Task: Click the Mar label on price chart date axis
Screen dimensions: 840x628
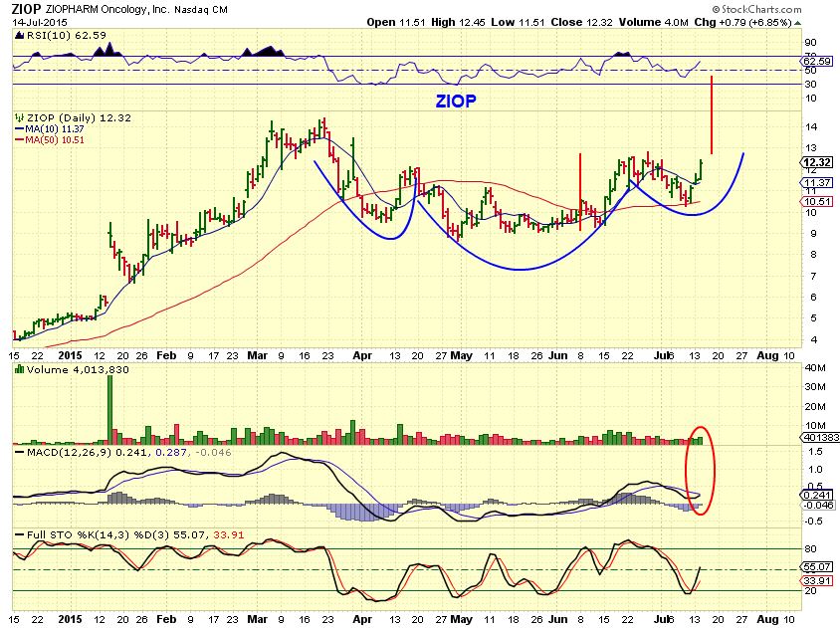Action: click(x=257, y=355)
